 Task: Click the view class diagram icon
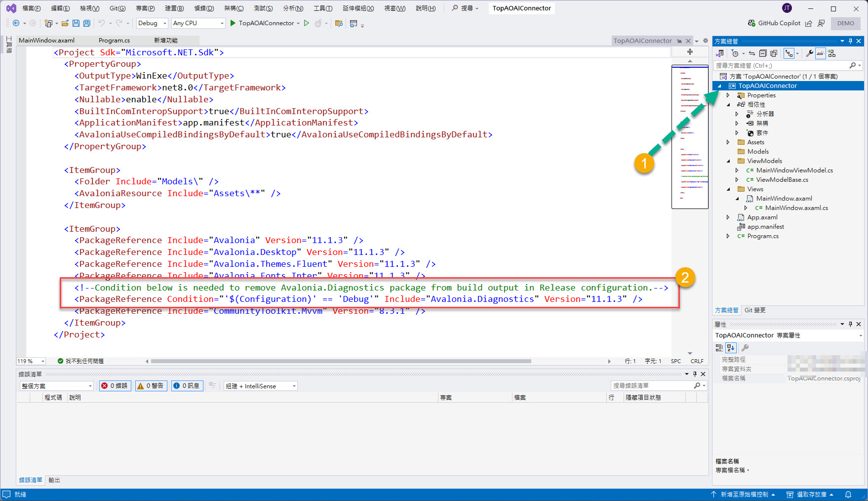[832, 53]
